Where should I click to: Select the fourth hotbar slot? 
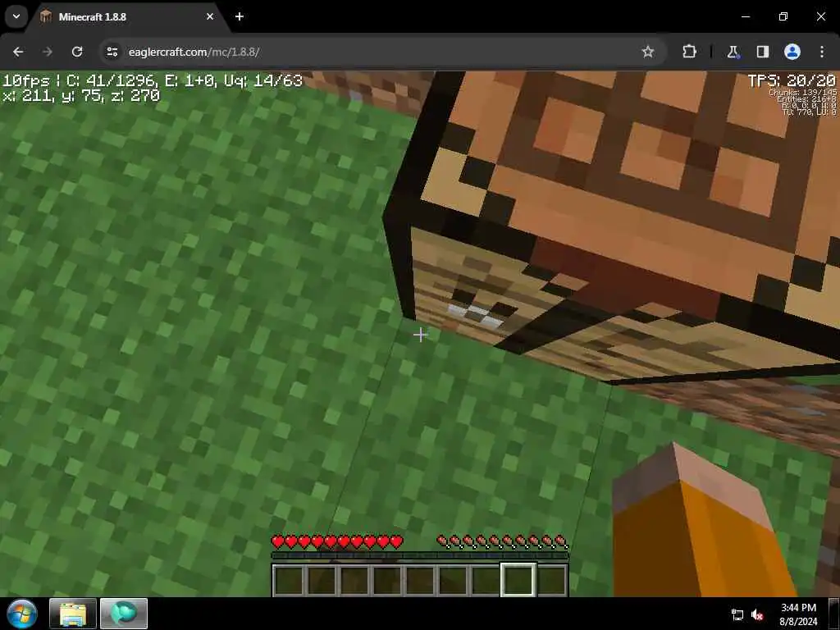(387, 580)
